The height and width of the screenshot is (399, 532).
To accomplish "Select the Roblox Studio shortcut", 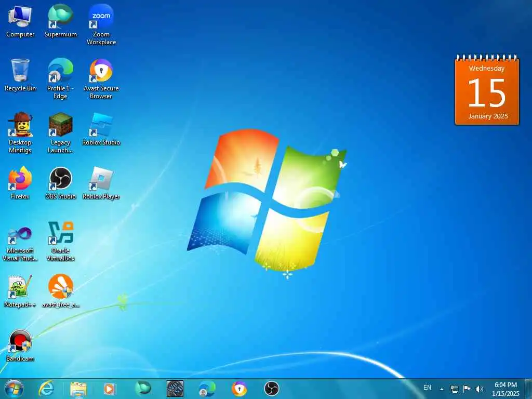I will click(101, 129).
